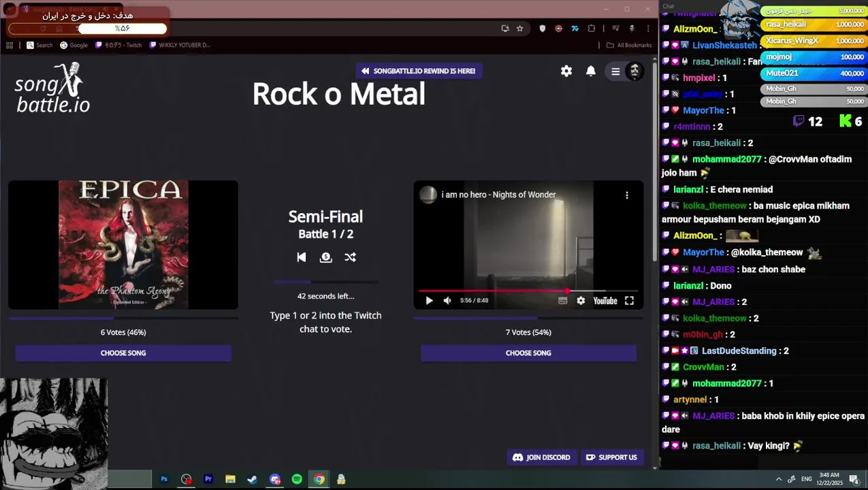Open the hamburger menu next to profile avatar
Image resolution: width=868 pixels, height=490 pixels.
point(615,71)
